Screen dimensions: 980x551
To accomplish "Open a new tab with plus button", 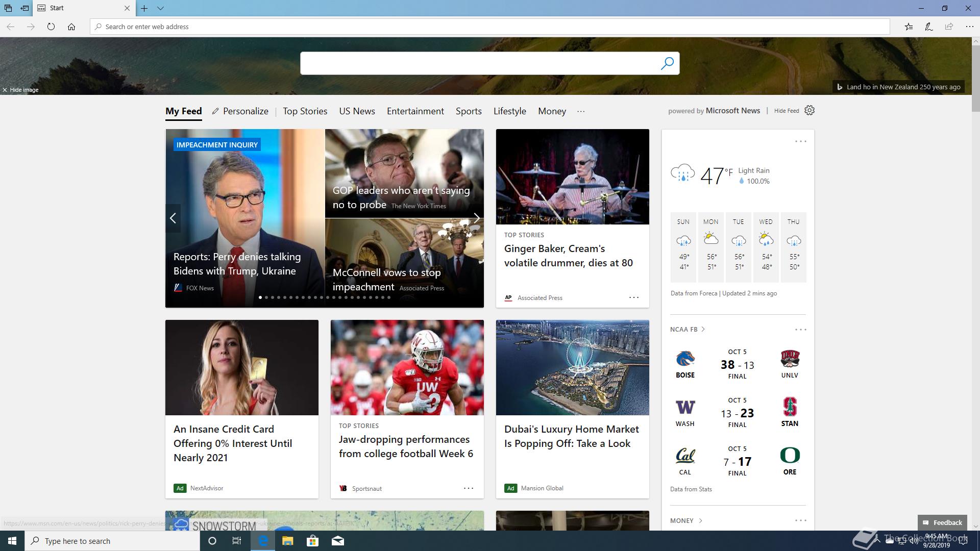I will pyautogui.click(x=144, y=8).
